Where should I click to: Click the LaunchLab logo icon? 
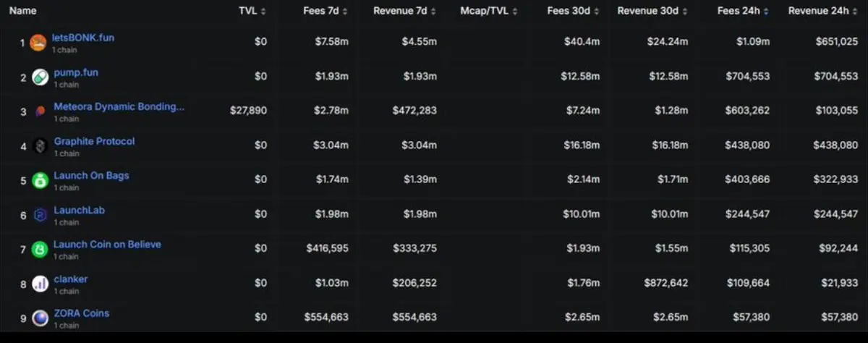coord(41,215)
